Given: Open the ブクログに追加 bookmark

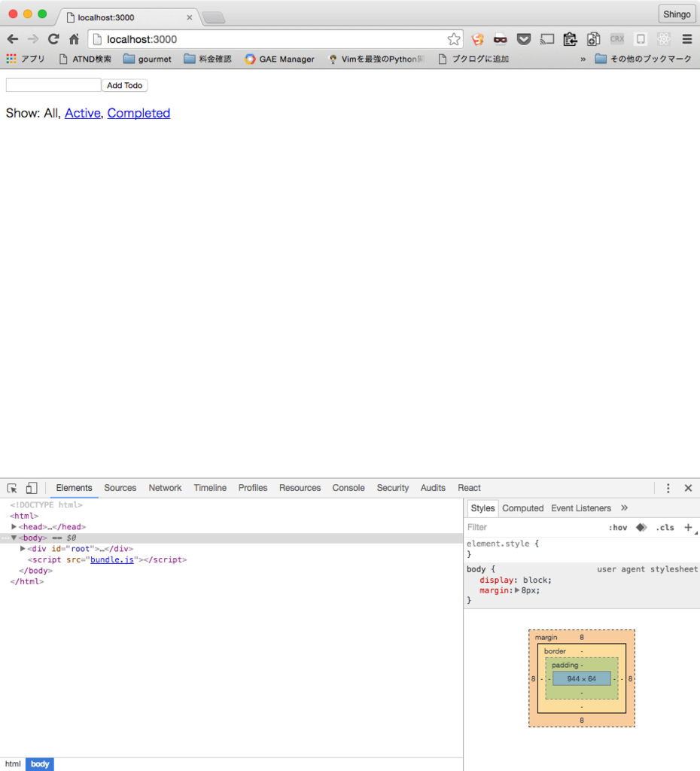Looking at the screenshot, I should tap(473, 59).
